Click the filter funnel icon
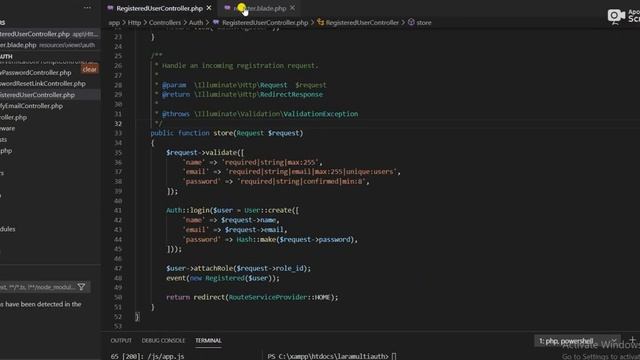This screenshot has height=360, width=640. 81,287
